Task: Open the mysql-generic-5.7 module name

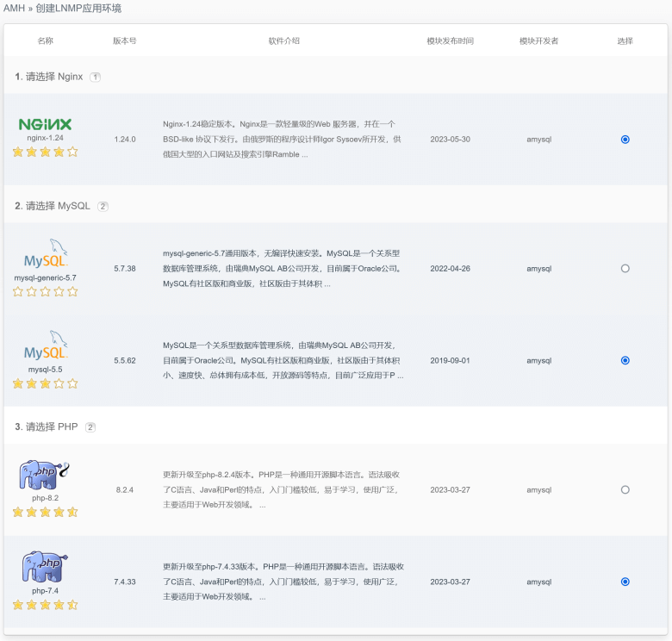Action: point(45,277)
